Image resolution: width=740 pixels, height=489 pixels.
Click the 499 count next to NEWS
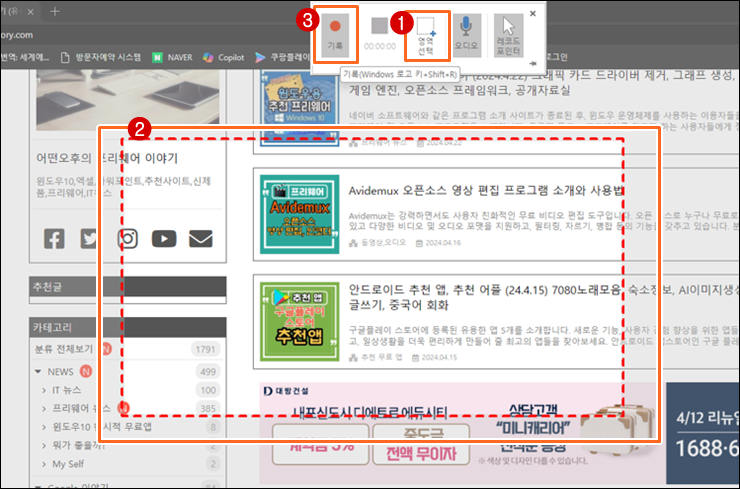[x=208, y=372]
